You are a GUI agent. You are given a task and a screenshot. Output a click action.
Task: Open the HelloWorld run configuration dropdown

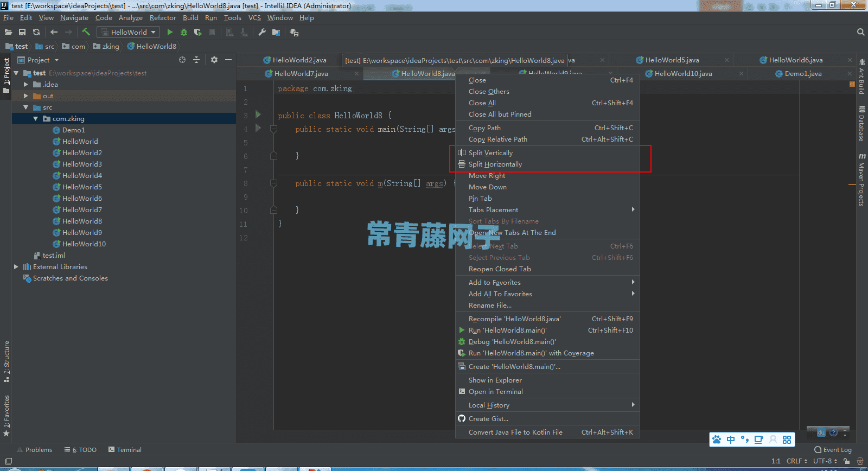[x=129, y=33]
